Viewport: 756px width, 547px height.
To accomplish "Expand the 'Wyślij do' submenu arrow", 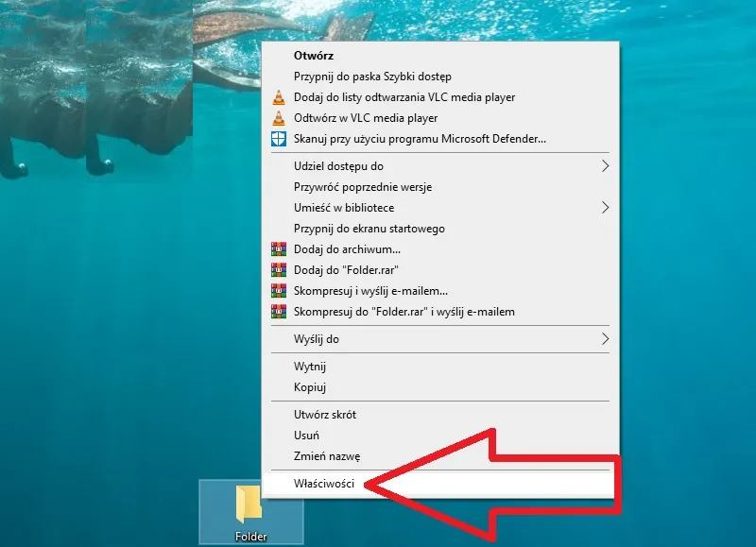I will click(x=606, y=339).
